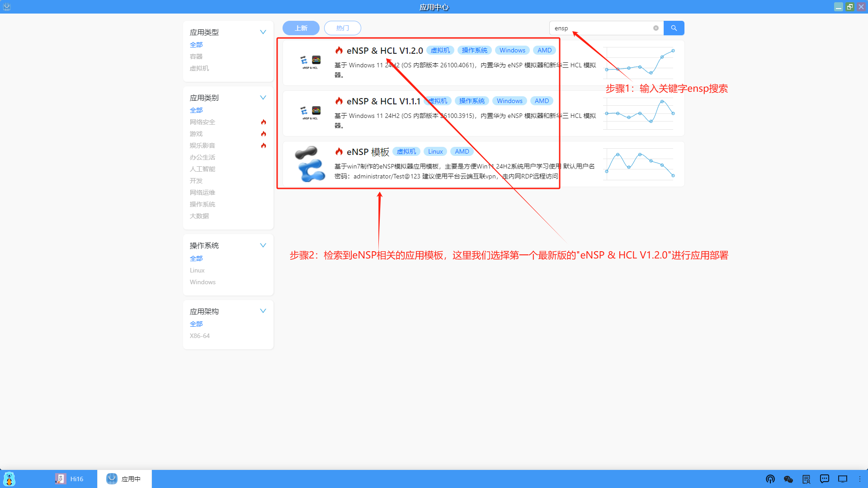Filter by 虚拟机 application type
868x488 pixels.
pyautogui.click(x=199, y=68)
